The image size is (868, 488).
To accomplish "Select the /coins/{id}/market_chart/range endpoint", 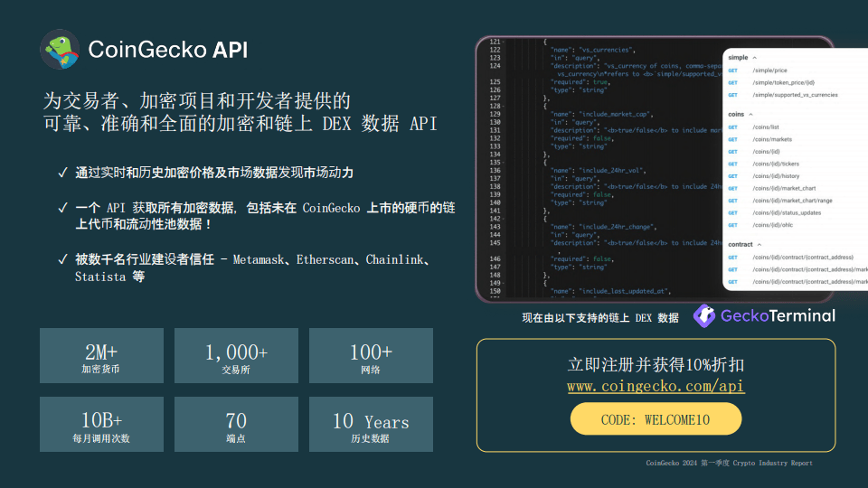I will 792,201.
